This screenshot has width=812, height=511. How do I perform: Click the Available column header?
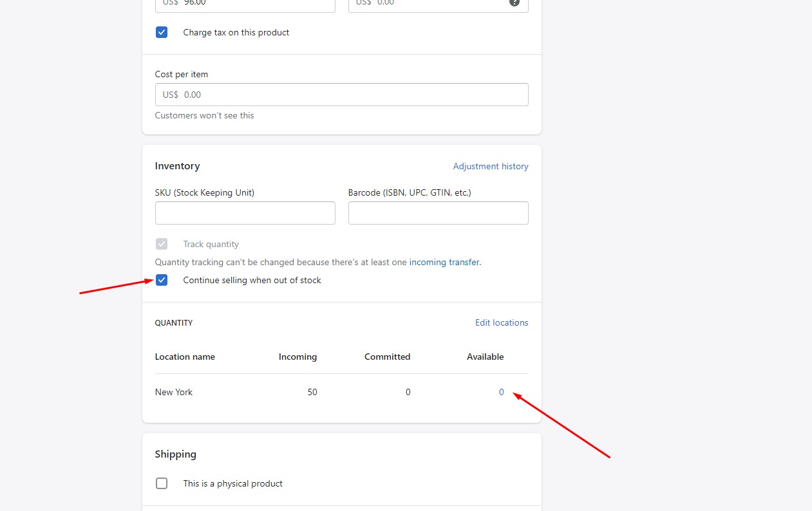pyautogui.click(x=486, y=357)
